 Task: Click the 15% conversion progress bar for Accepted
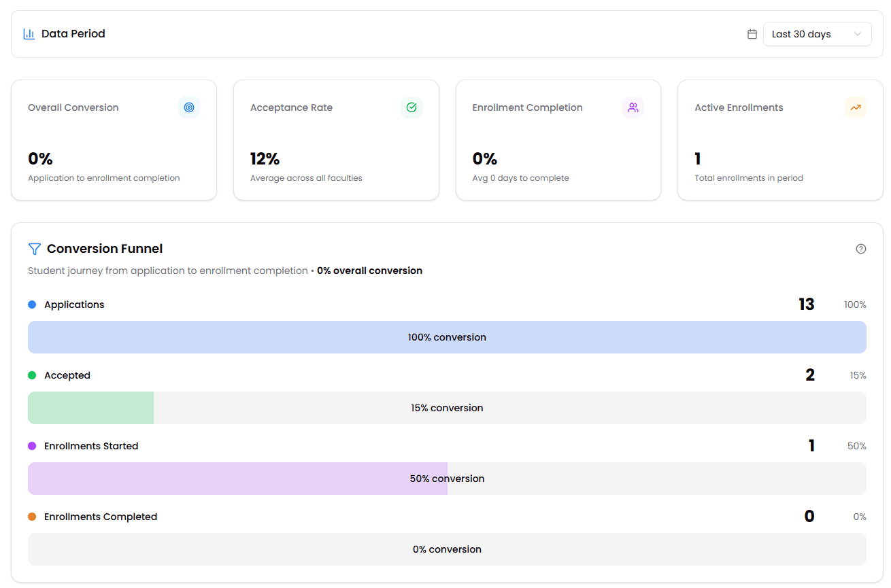[x=447, y=408]
